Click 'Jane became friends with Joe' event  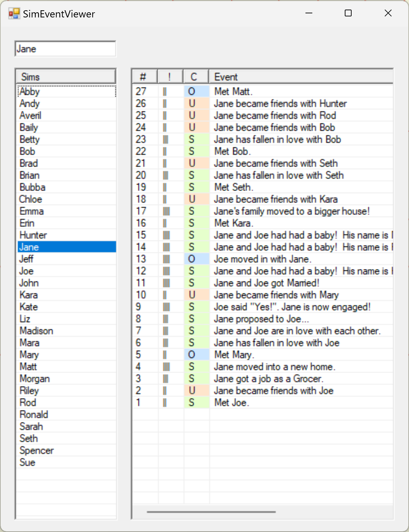click(263, 390)
